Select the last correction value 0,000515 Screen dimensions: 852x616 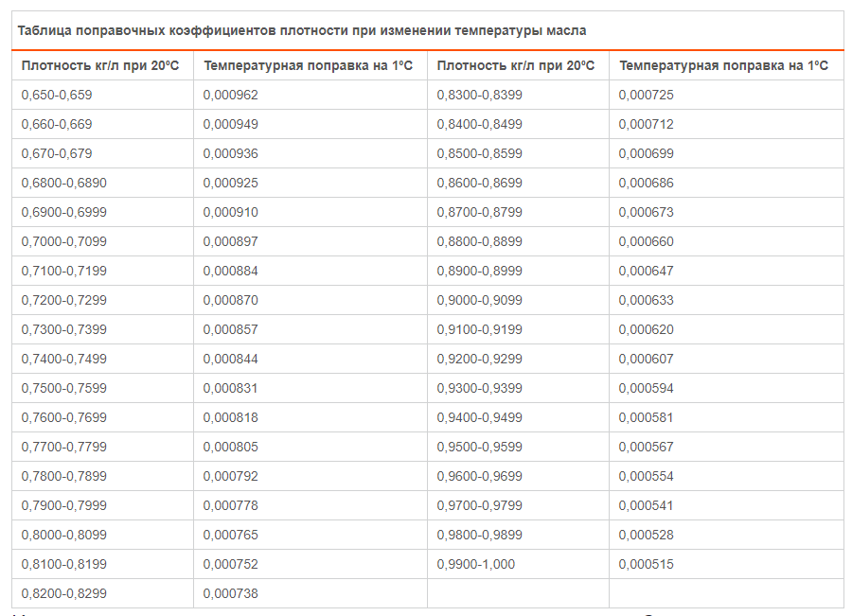pyautogui.click(x=646, y=564)
